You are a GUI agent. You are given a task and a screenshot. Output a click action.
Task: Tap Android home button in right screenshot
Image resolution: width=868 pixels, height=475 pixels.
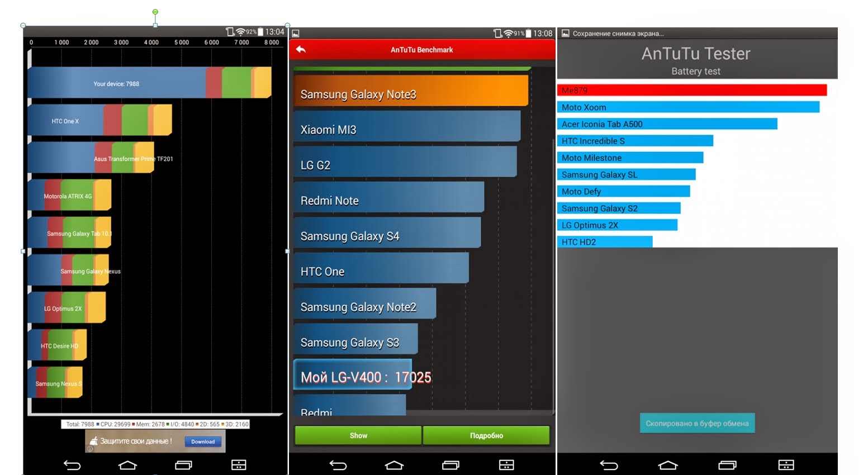(668, 465)
